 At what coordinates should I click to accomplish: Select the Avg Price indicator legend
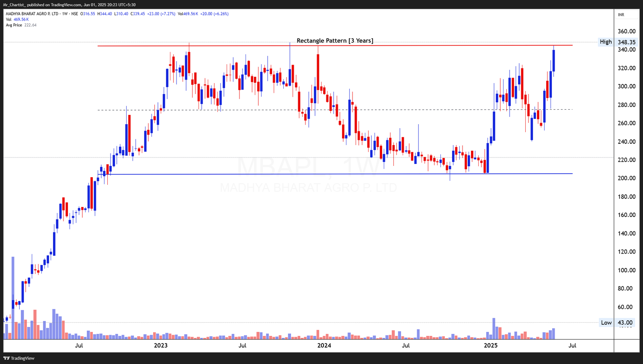[x=14, y=25]
